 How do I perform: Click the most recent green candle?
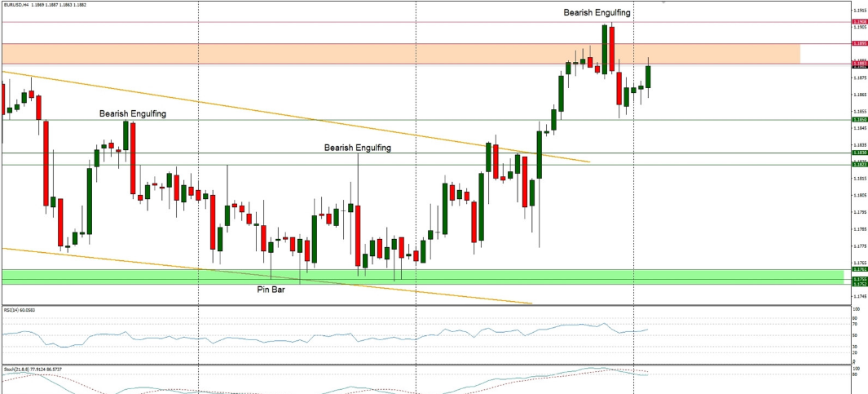click(x=649, y=77)
